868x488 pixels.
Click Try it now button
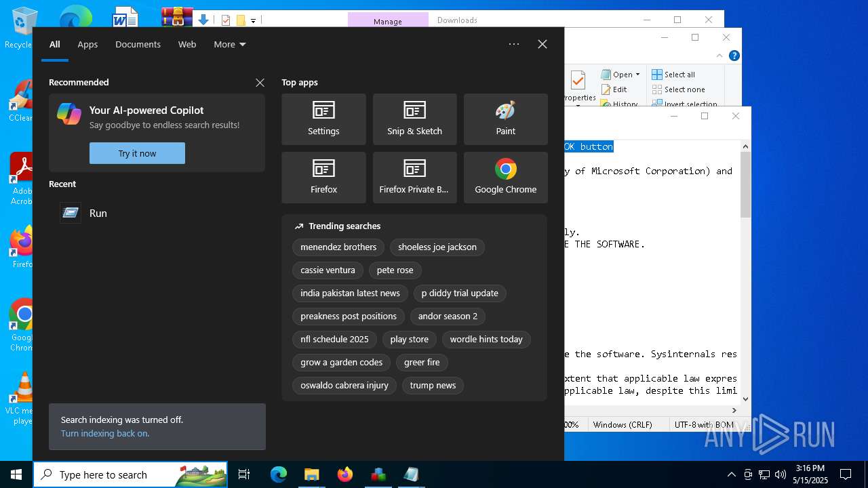pyautogui.click(x=137, y=153)
